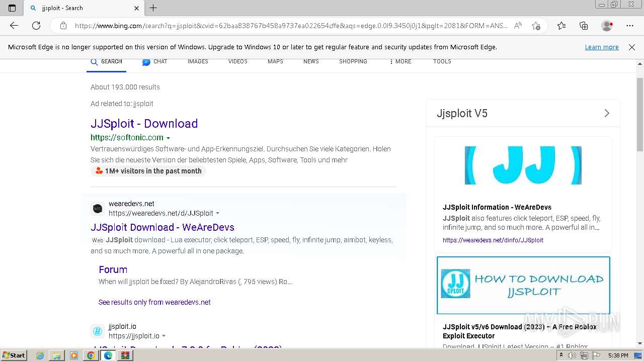
Task: Switch to the IMAGES tab
Action: point(198,62)
